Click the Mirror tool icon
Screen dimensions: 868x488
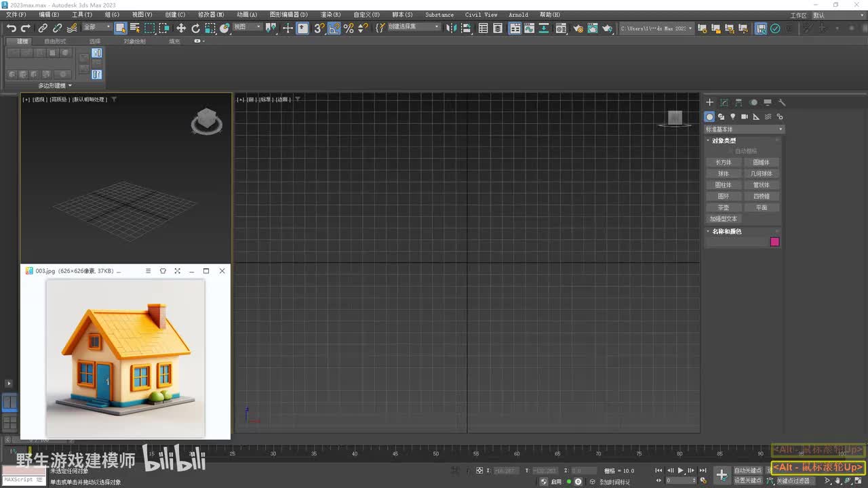click(x=452, y=28)
